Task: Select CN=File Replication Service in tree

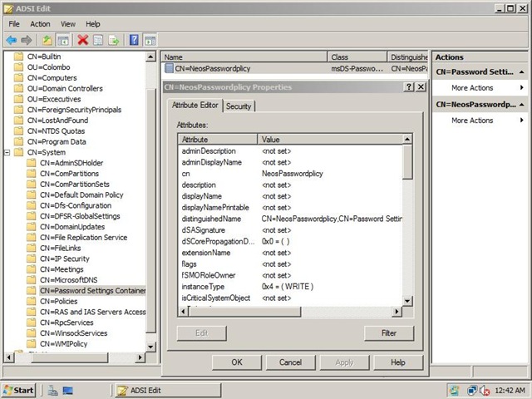Action: (x=83, y=238)
